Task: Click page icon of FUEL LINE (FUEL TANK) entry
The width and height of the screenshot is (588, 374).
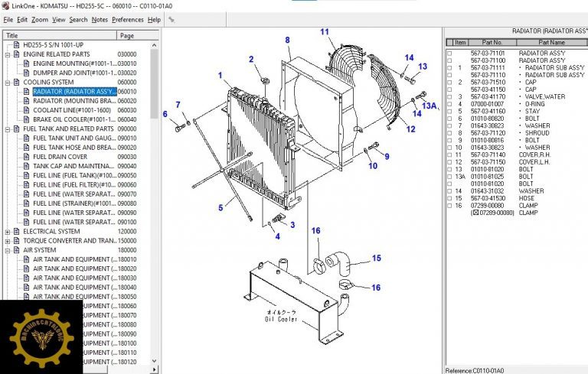Action: (26, 175)
